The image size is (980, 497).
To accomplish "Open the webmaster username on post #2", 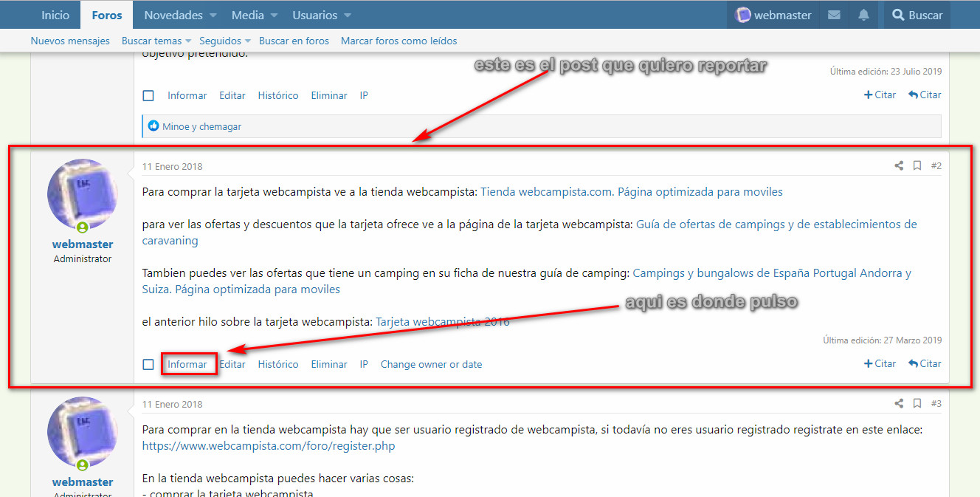I will point(83,244).
